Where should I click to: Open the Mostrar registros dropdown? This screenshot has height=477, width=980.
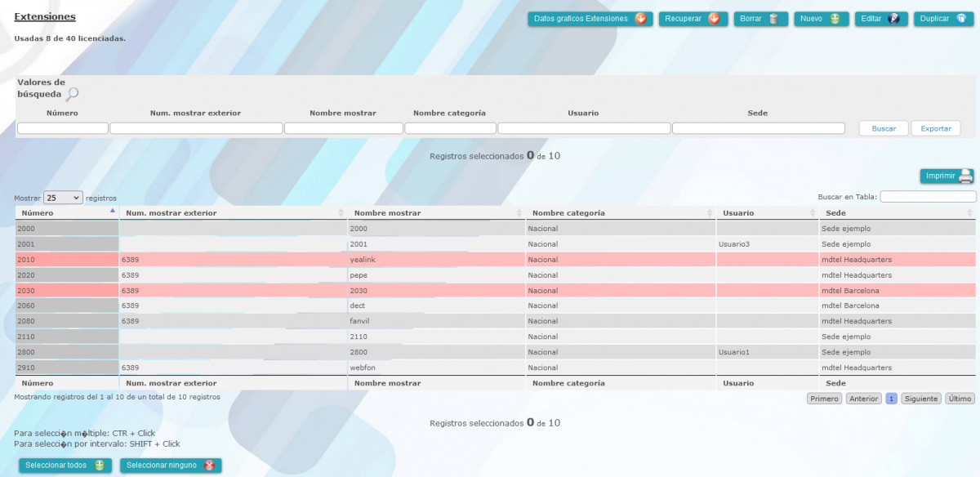tap(63, 198)
